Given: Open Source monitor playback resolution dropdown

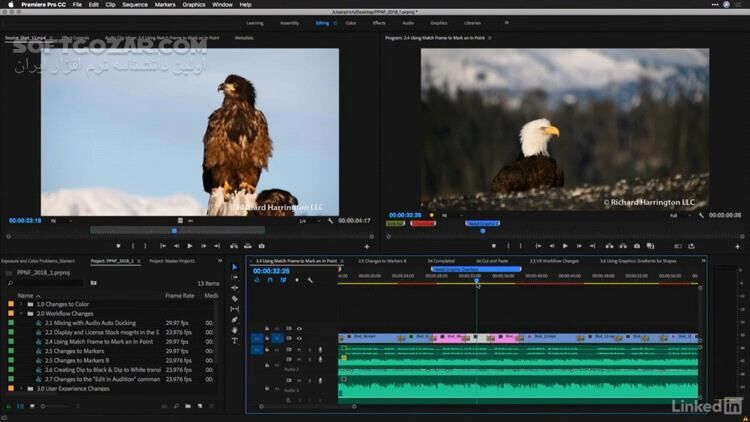Looking at the screenshot, I should 309,221.
